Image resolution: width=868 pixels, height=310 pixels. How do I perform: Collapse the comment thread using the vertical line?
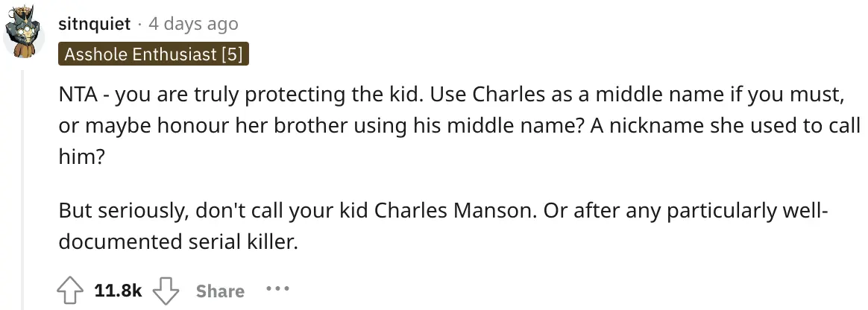pyautogui.click(x=23, y=186)
